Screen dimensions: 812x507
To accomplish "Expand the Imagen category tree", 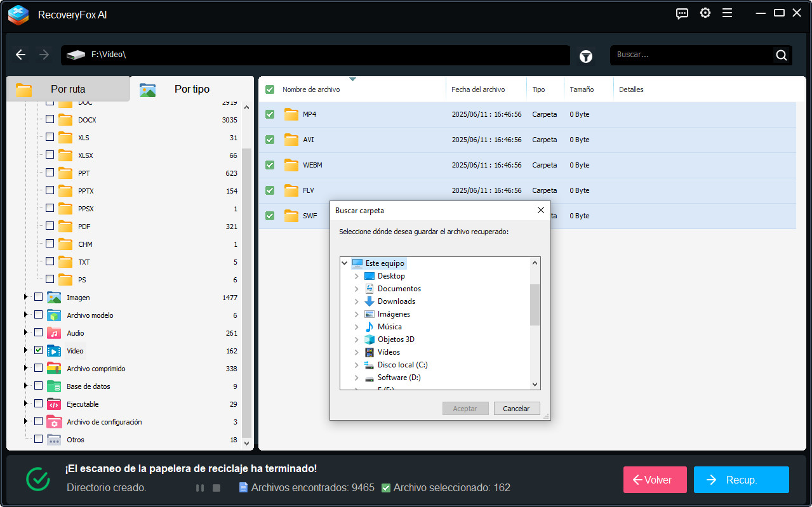I will coord(26,297).
